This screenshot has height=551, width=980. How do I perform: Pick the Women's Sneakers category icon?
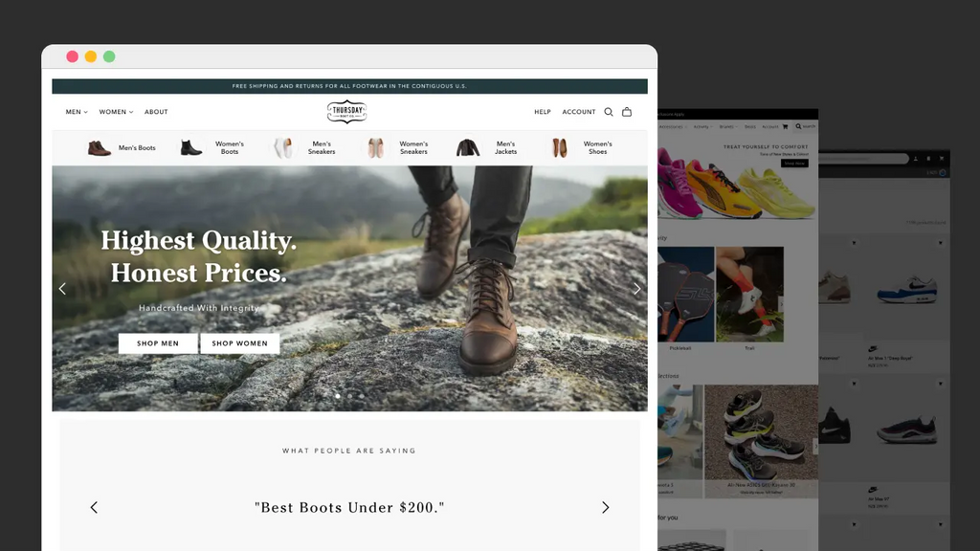(x=376, y=148)
